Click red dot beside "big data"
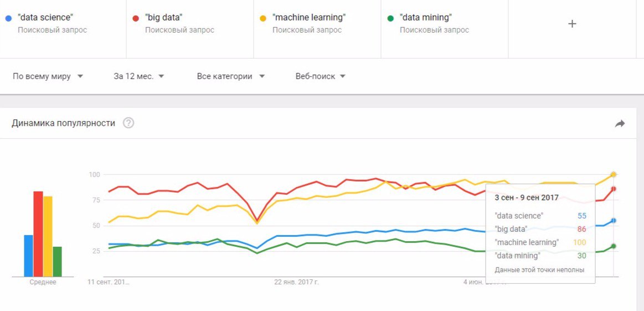644x311 pixels. tap(136, 18)
